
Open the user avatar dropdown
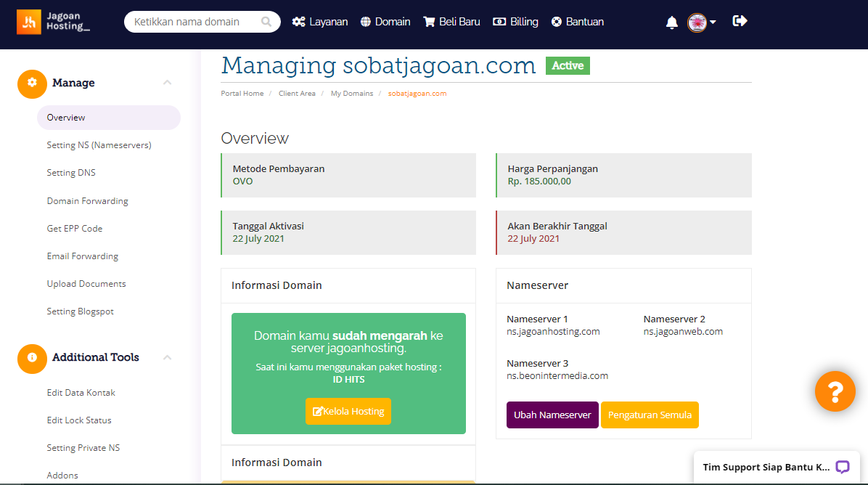click(701, 23)
